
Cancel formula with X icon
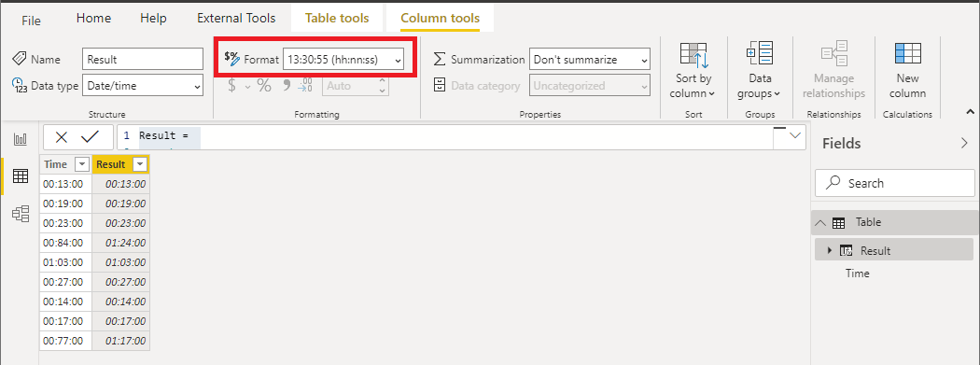click(62, 137)
